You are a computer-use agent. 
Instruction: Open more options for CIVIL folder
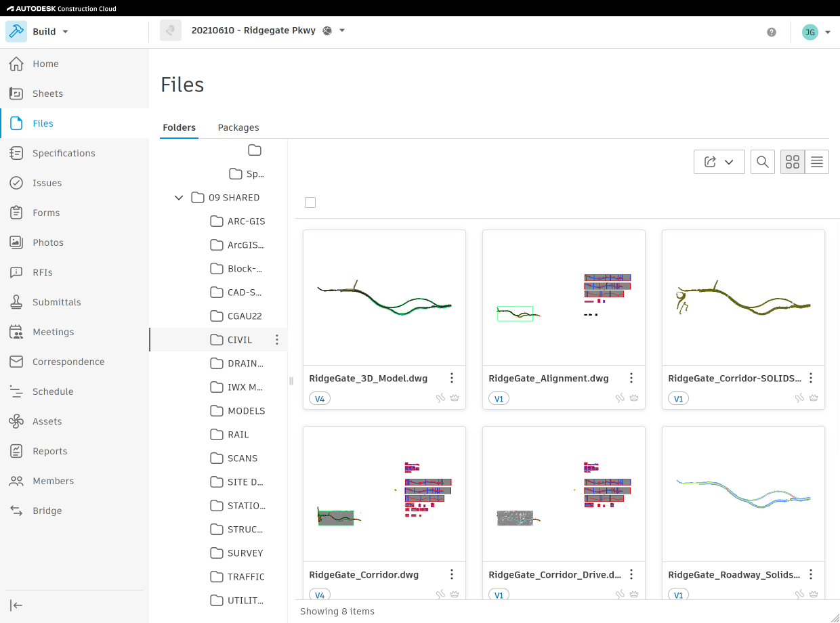pos(277,340)
